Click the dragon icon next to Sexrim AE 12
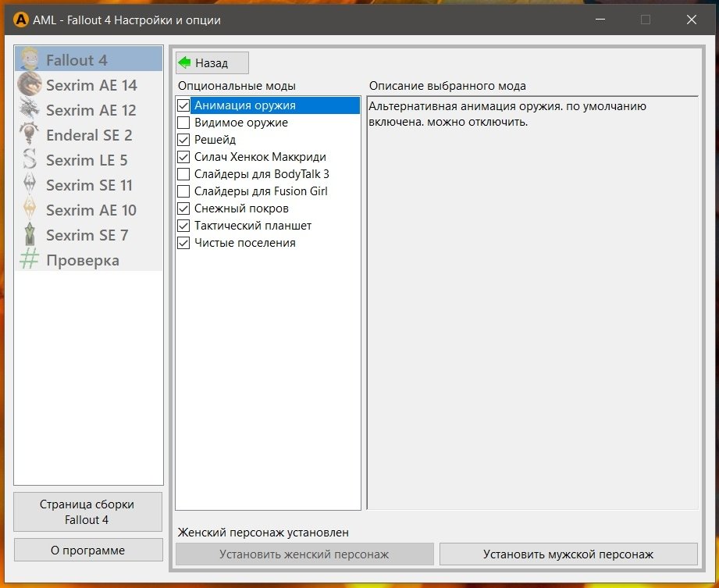 pyautogui.click(x=30, y=110)
